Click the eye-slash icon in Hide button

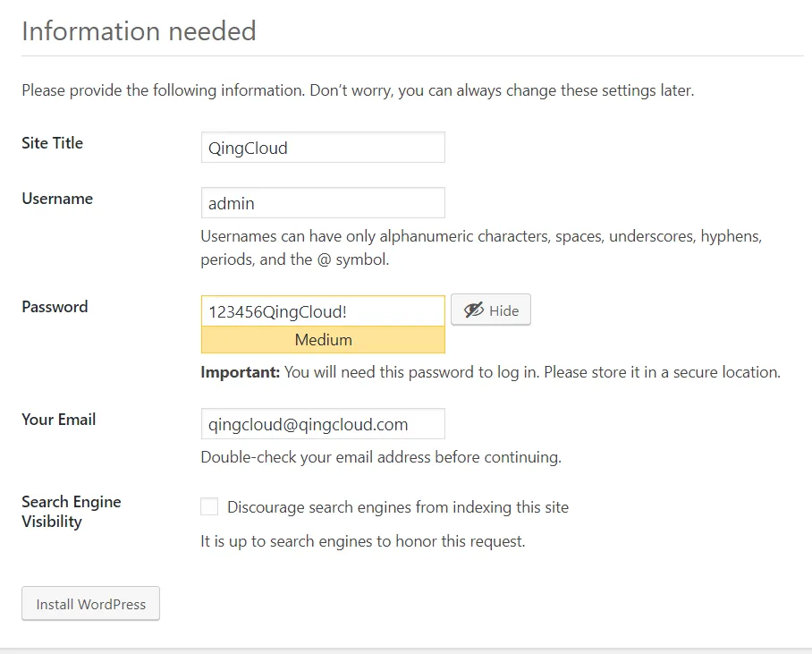[x=473, y=310]
